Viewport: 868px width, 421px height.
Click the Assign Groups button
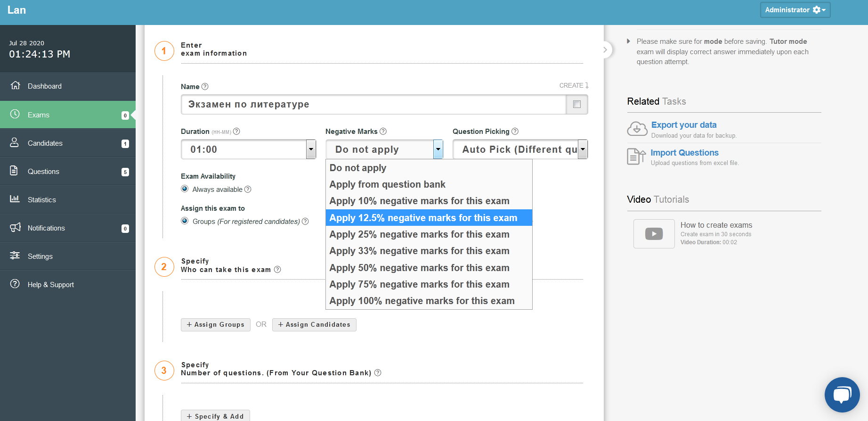pos(215,325)
